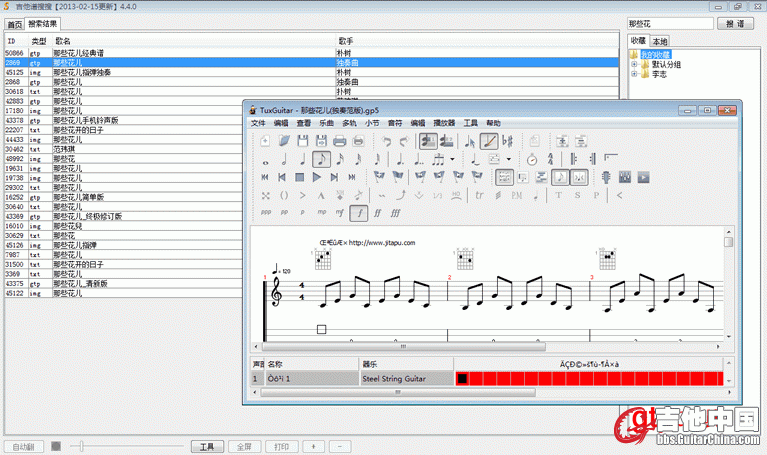Toggle double-dotted note duration

pyautogui.click(x=419, y=159)
